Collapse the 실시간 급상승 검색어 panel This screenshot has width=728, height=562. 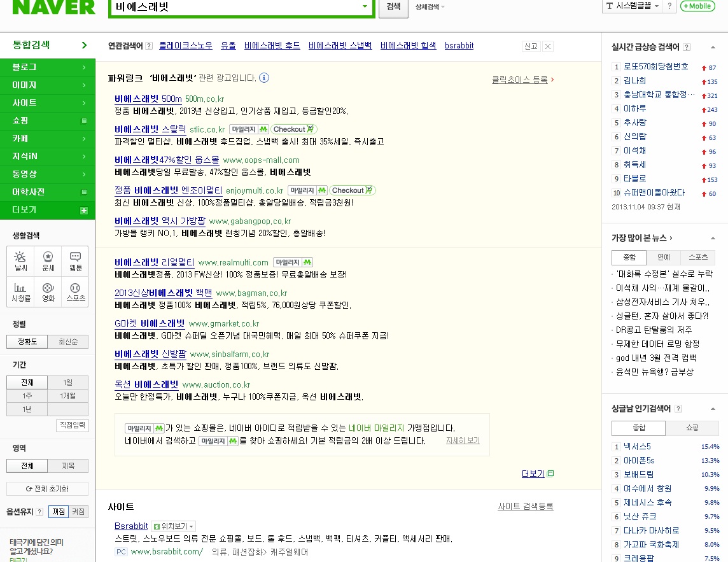click(x=713, y=47)
